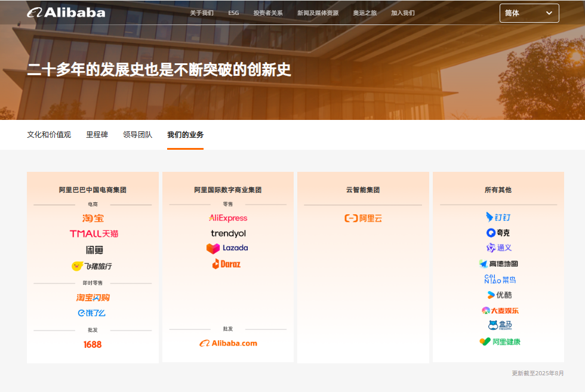Open the 阿里健康 logo
585x392 pixels.
[x=500, y=342]
